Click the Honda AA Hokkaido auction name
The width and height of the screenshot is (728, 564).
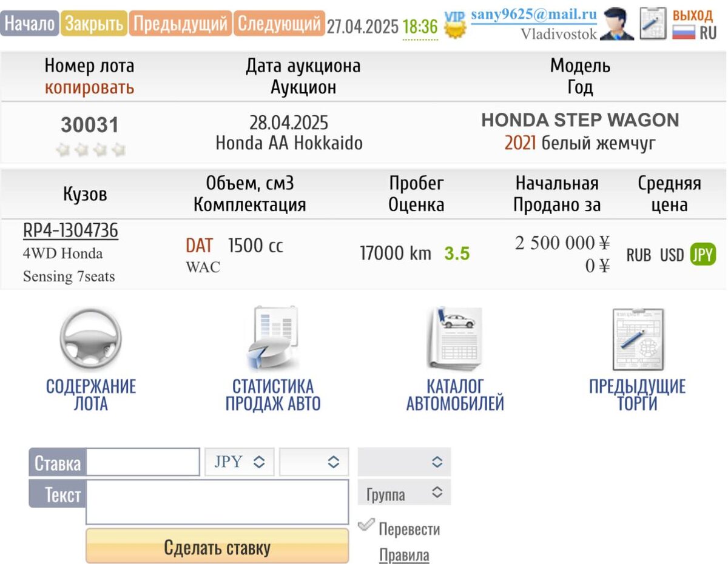pos(289,144)
